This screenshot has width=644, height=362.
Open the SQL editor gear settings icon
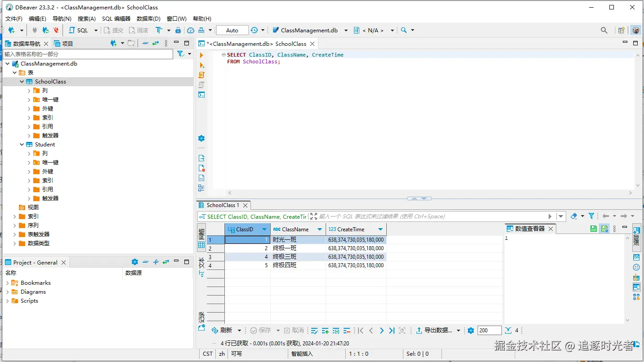[201, 138]
